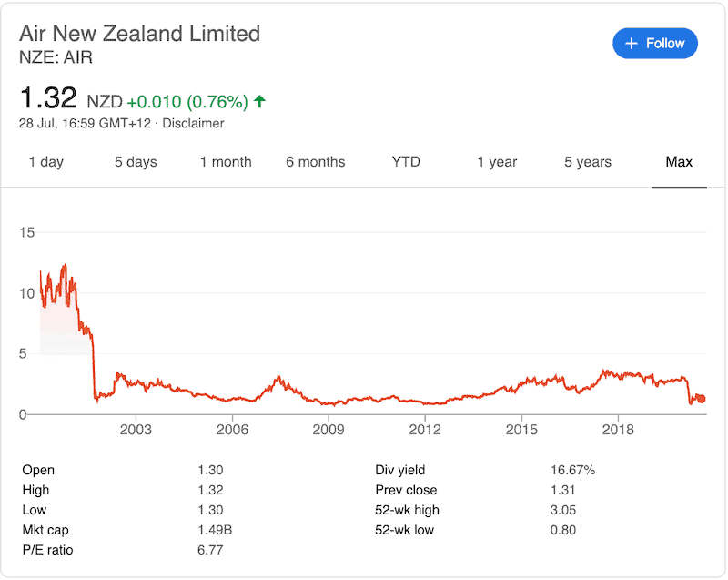Open the Disclaimer link
The width and height of the screenshot is (728, 580).
193,124
